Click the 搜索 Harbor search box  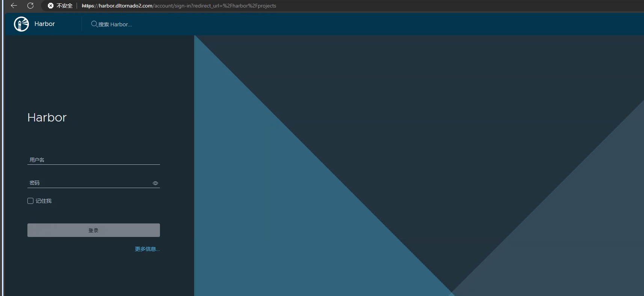115,24
